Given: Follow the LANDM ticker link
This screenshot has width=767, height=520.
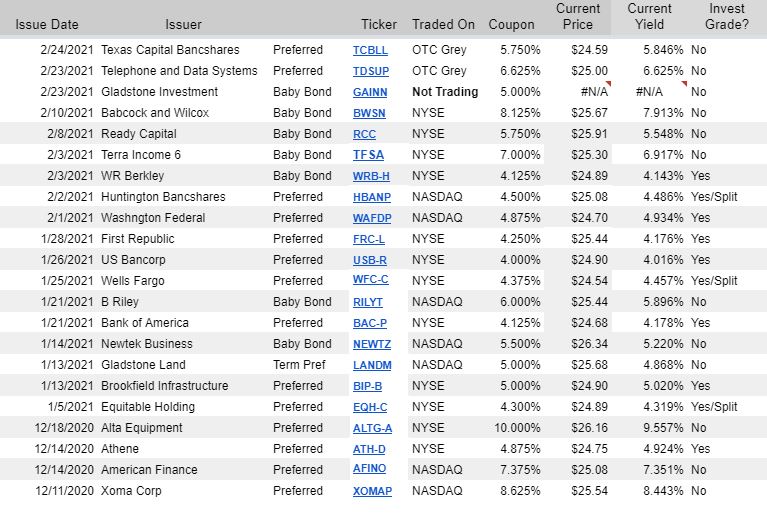Looking at the screenshot, I should coord(372,365).
